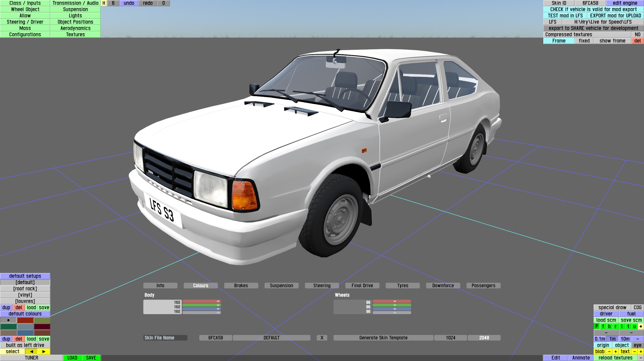
Task: Toggle built as left drive
Action: coord(25,345)
